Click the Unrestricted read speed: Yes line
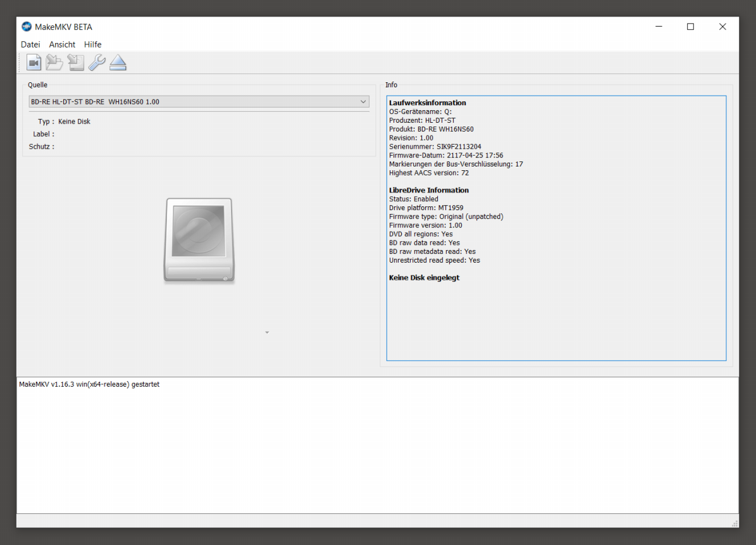 coord(435,260)
